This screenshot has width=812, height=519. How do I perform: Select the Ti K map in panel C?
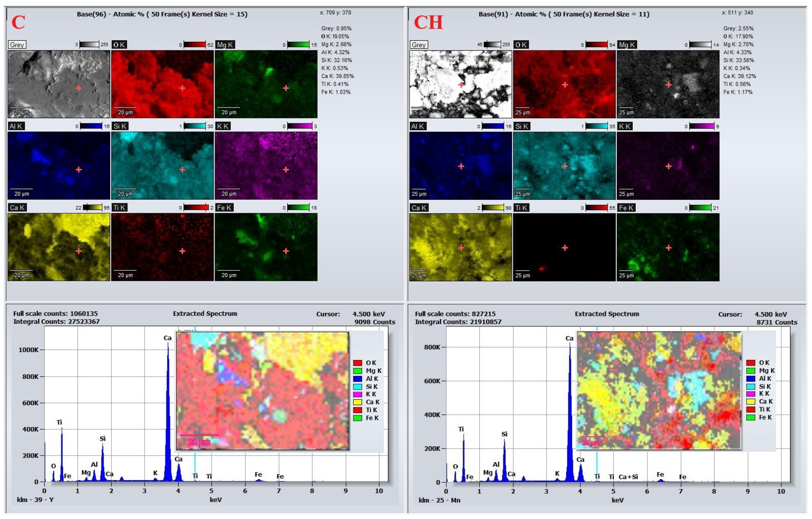click(162, 247)
